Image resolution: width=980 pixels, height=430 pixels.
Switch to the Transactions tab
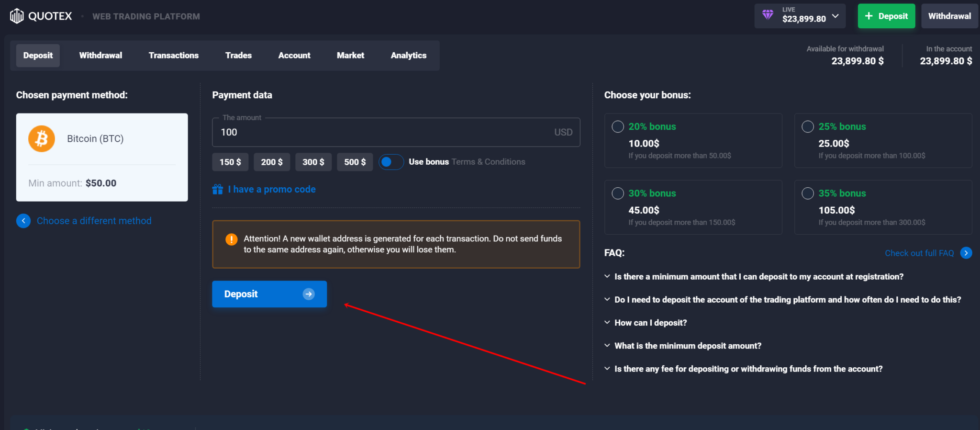(173, 56)
